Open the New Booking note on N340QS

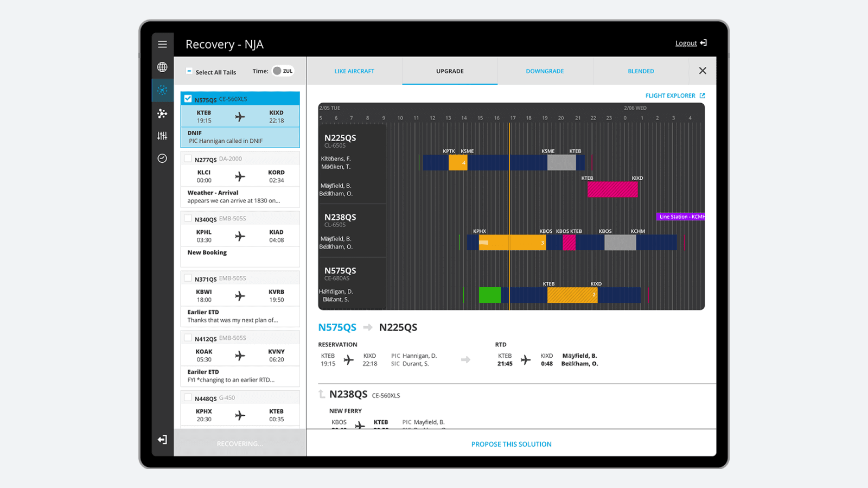[240, 256]
